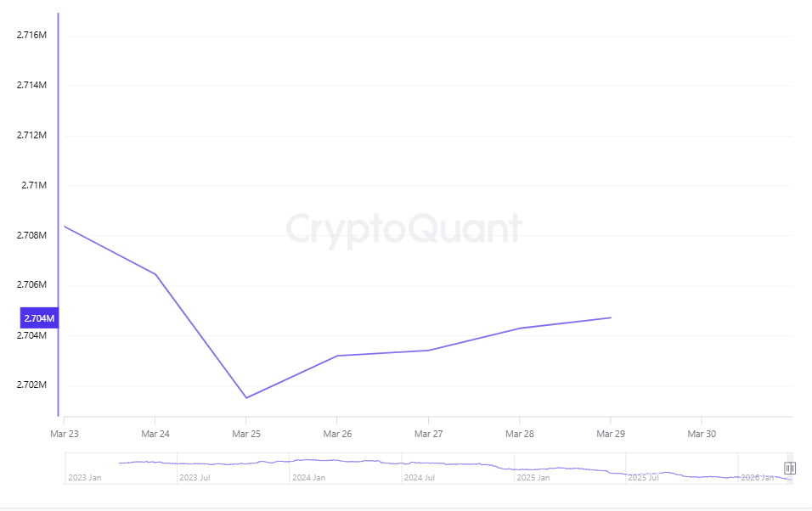
Task: Select the line's data point at Mar 26
Action: (337, 356)
